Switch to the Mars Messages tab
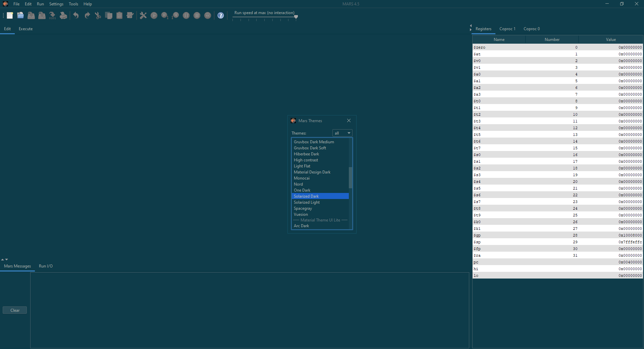 click(x=17, y=266)
